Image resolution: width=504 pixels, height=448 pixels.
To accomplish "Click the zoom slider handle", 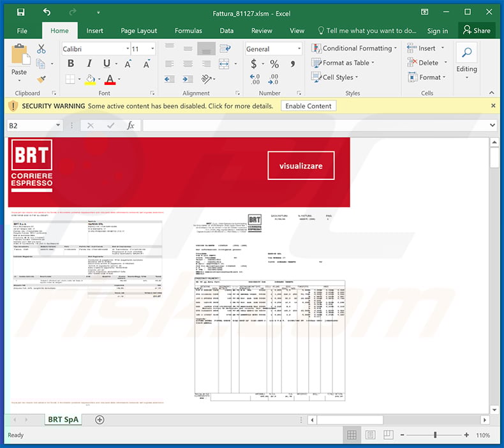I will click(x=435, y=435).
